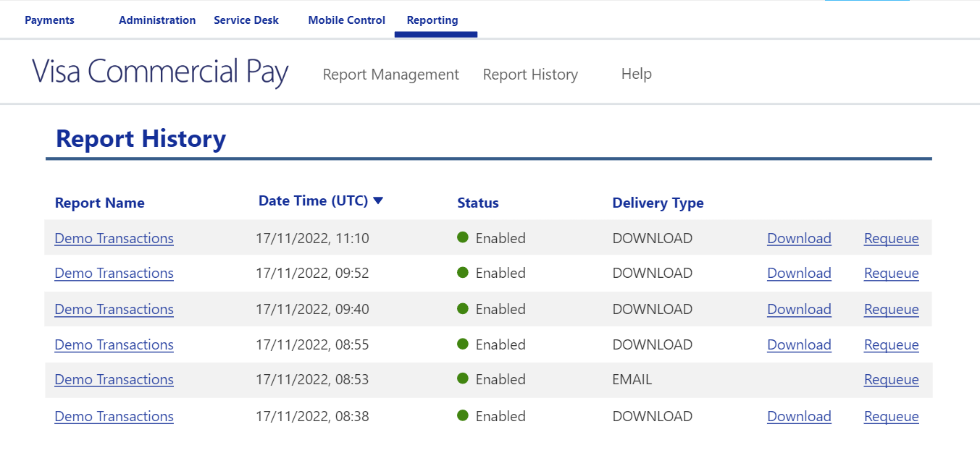980x453 pixels.
Task: Click the green status dot for 09:40 row
Action: [x=463, y=308]
